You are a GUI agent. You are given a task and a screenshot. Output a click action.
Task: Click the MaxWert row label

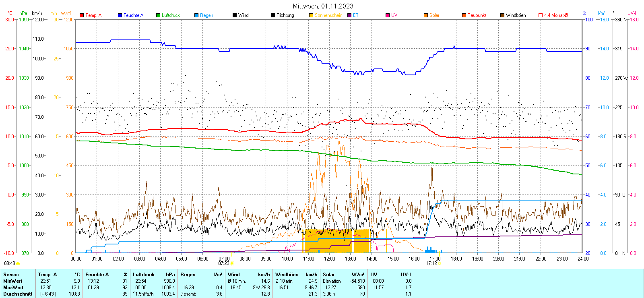[13, 288]
